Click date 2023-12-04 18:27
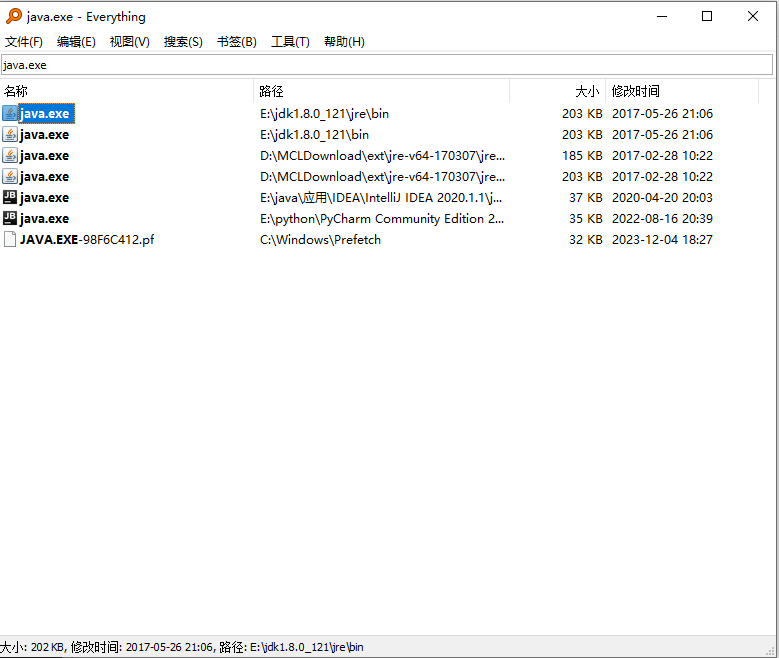Screen dimensions: 779x658 (662, 240)
